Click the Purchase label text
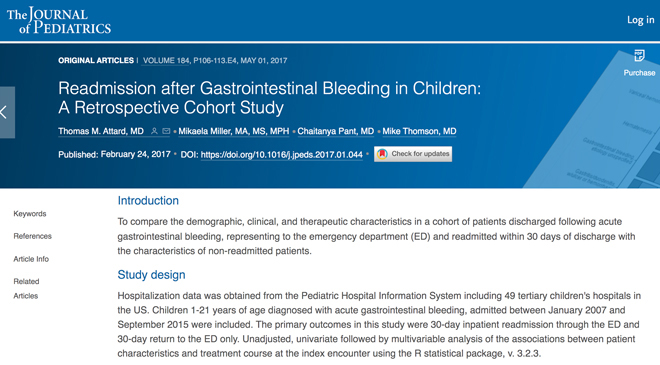This screenshot has width=660, height=365. [639, 73]
